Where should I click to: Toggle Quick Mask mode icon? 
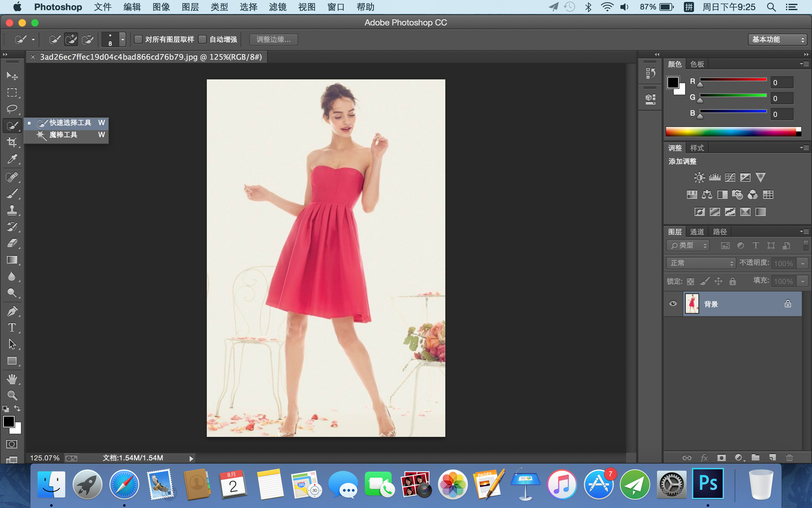[12, 444]
